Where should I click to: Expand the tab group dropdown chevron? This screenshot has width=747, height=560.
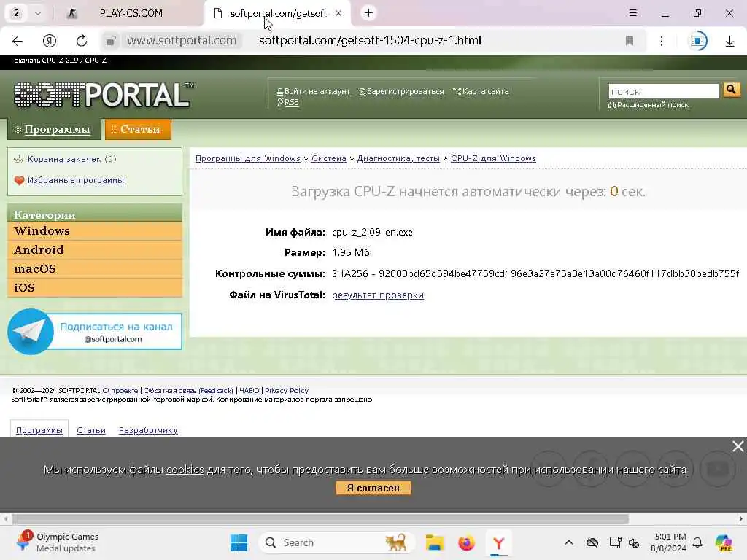click(x=38, y=13)
